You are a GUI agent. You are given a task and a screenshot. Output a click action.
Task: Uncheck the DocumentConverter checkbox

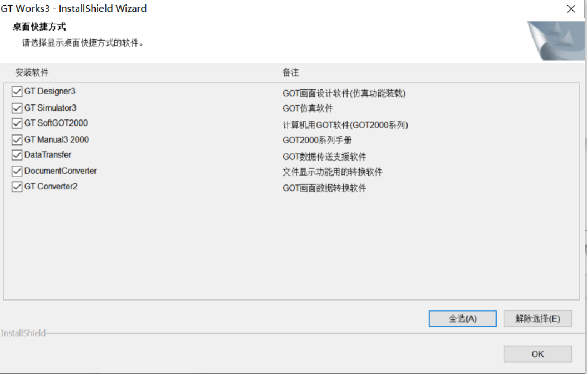[17, 171]
